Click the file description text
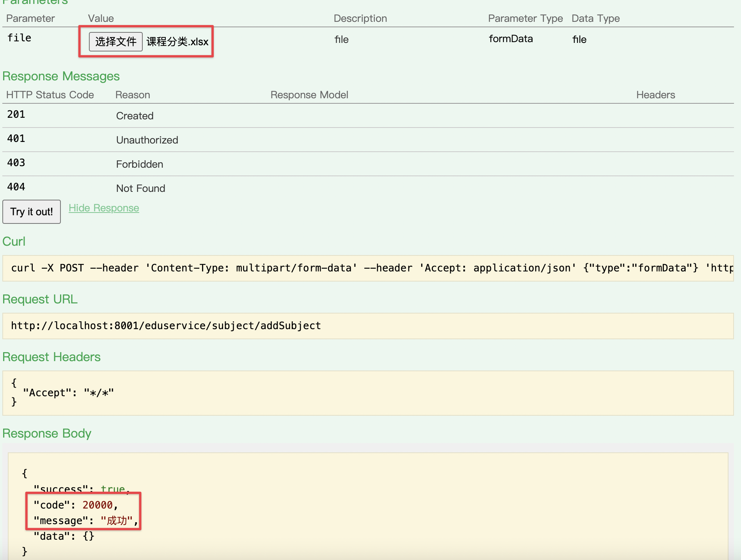Image resolution: width=741 pixels, height=560 pixels. pos(342,39)
